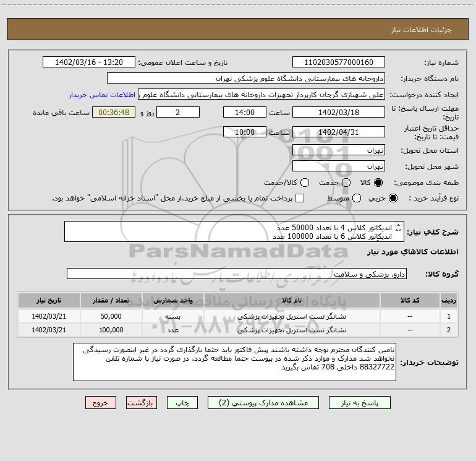Click the unit cell عدد in row 2
Image resolution: width=476 pixels, height=461 pixels.
(x=172, y=330)
